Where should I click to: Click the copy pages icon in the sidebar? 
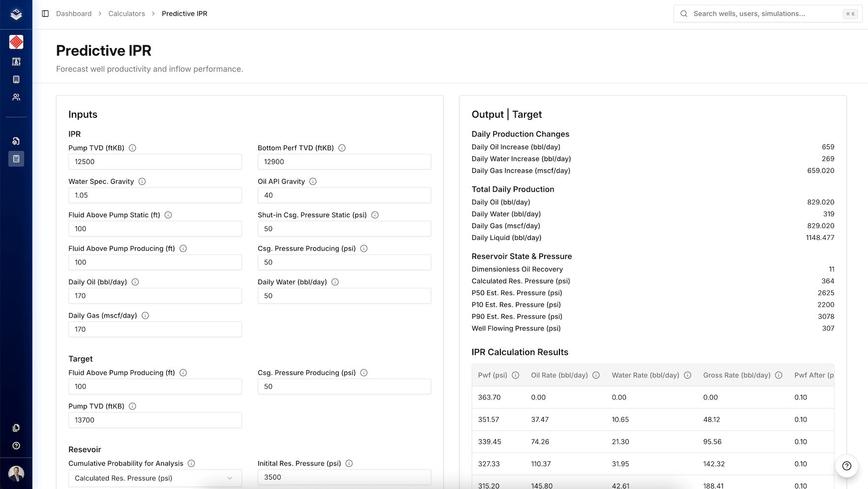pyautogui.click(x=16, y=428)
